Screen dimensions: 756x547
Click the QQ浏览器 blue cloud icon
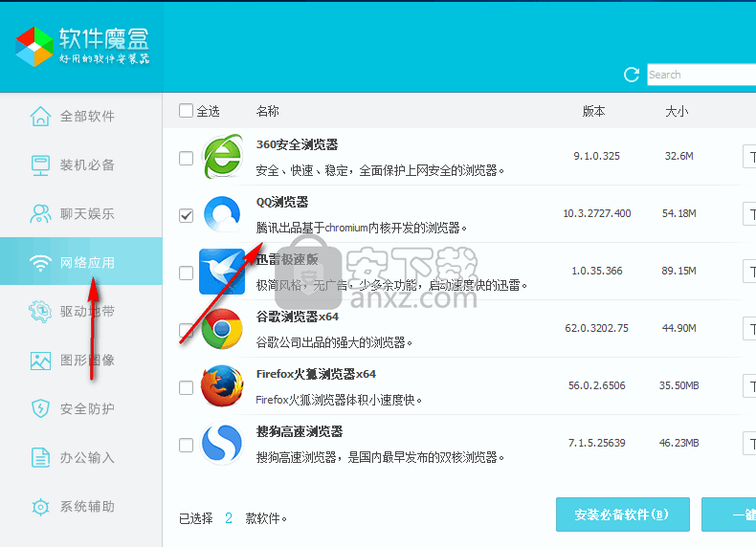point(222,214)
